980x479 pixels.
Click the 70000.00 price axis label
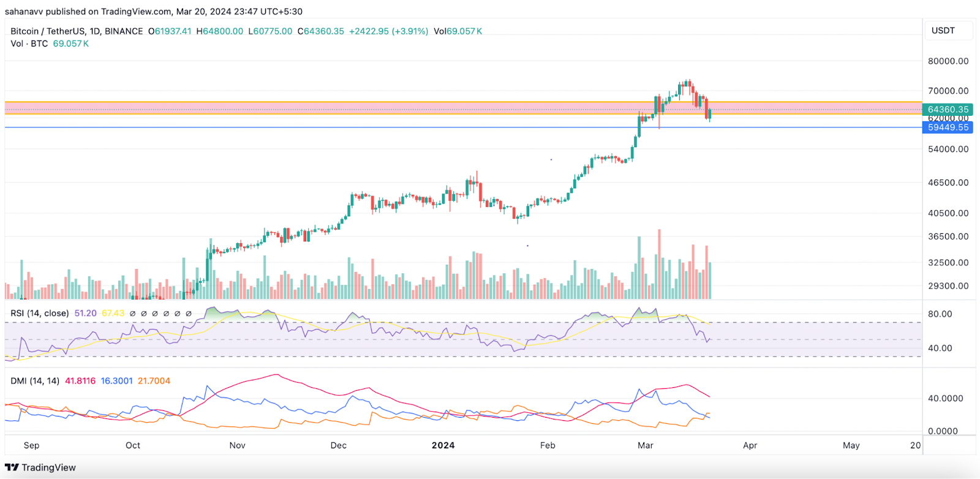pyautogui.click(x=948, y=91)
